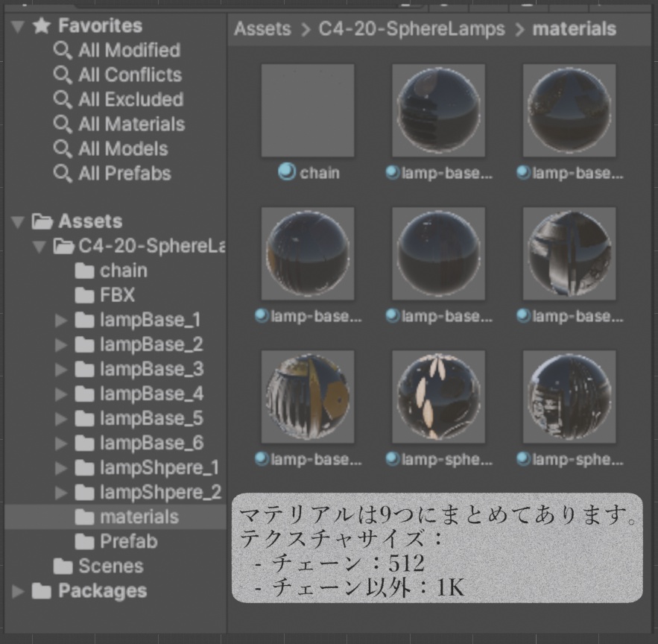Viewport: 658px width, 644px height.
Task: Select the lampBase_2 folder label
Action: coord(151,345)
